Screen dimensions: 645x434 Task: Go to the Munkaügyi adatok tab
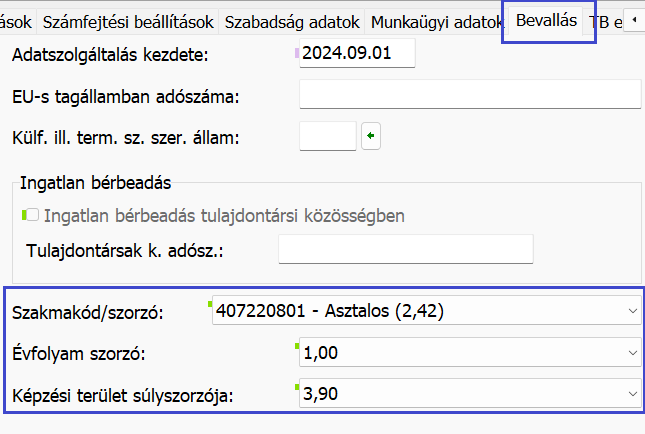pos(435,21)
